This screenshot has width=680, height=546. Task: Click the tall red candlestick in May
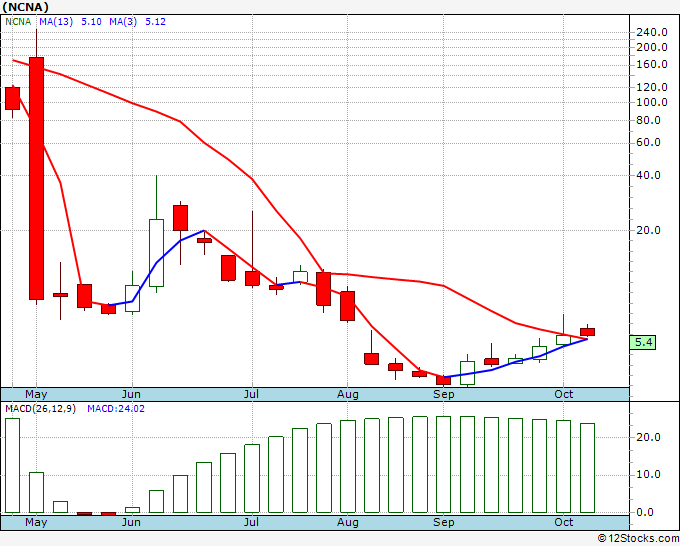(x=36, y=178)
